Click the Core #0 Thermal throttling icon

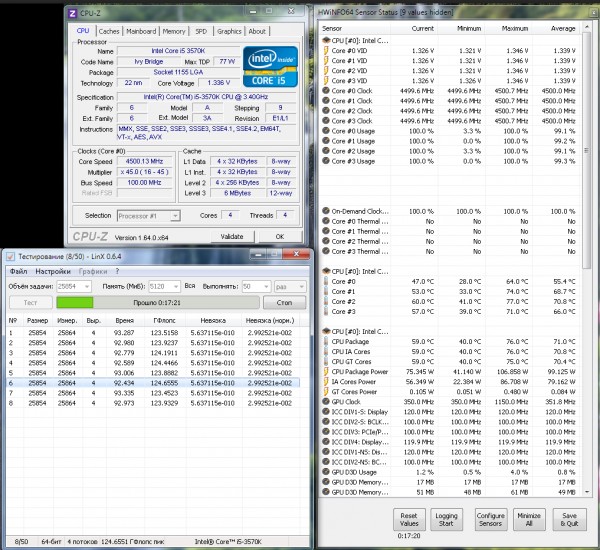coord(326,221)
